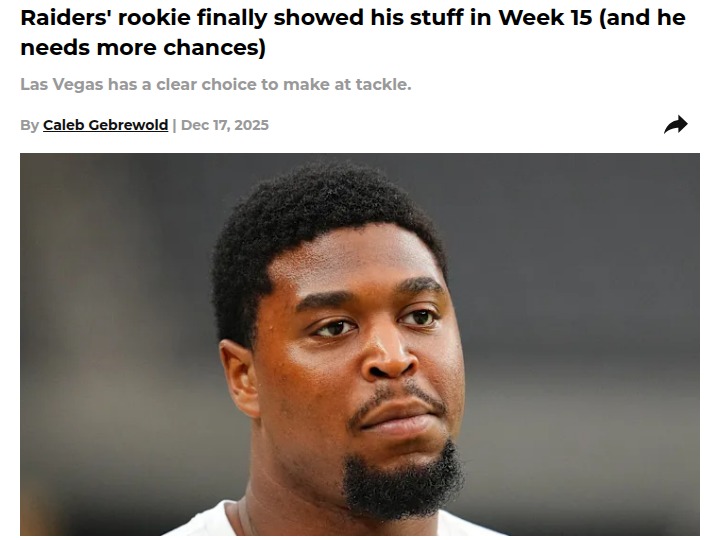
Task: Click the "By" label before author name
Action: pyautogui.click(x=29, y=125)
